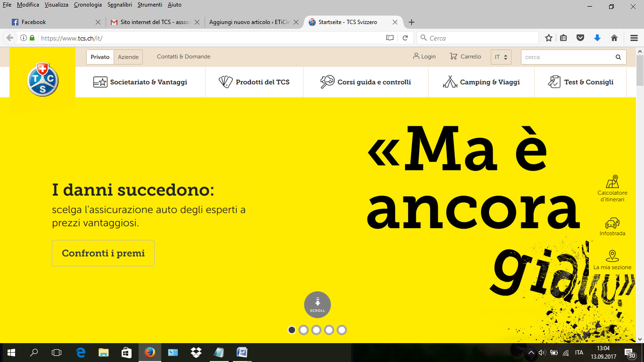Open the IT language dropdown

click(x=501, y=57)
